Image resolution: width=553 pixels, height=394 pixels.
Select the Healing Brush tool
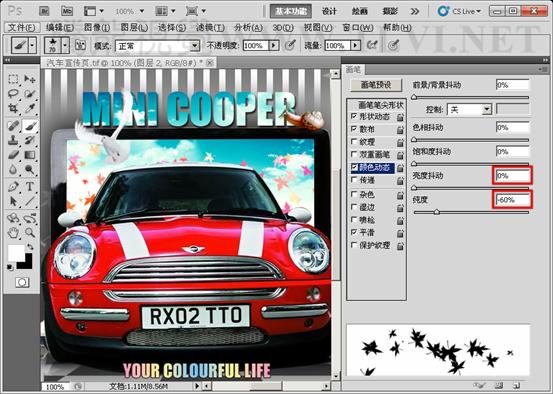pyautogui.click(x=13, y=126)
